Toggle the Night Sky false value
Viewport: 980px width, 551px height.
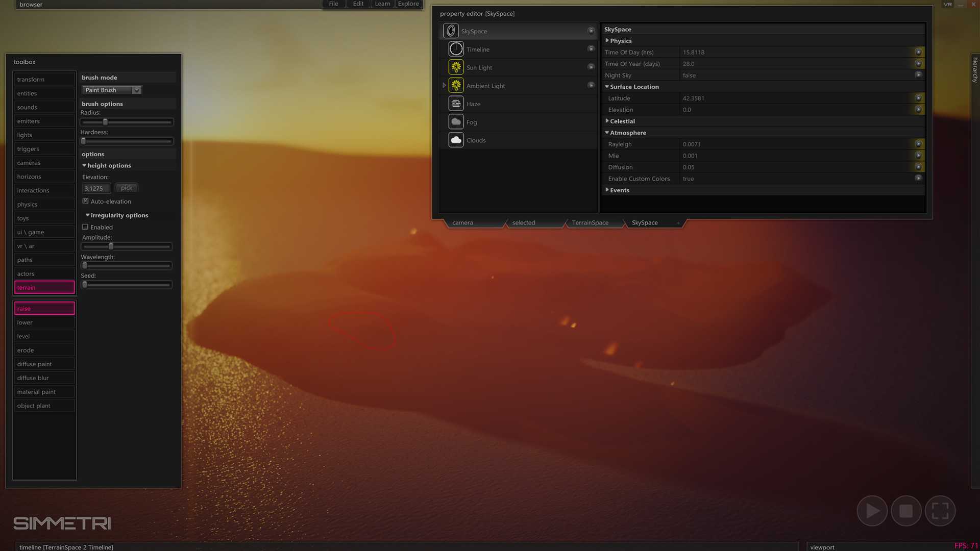click(x=689, y=75)
